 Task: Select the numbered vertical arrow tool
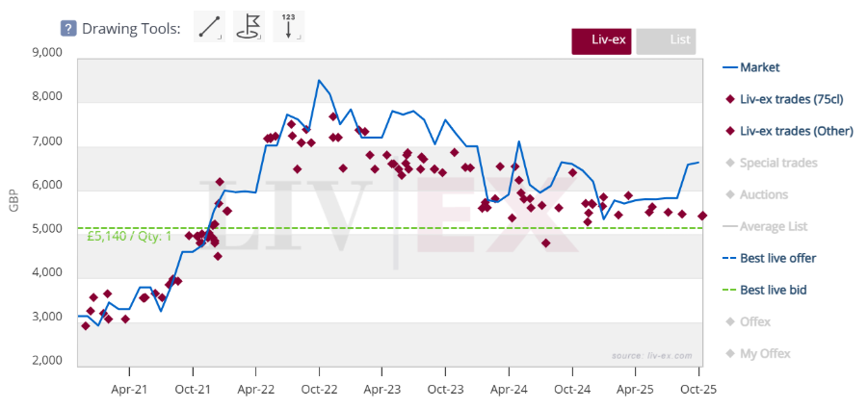tap(289, 27)
